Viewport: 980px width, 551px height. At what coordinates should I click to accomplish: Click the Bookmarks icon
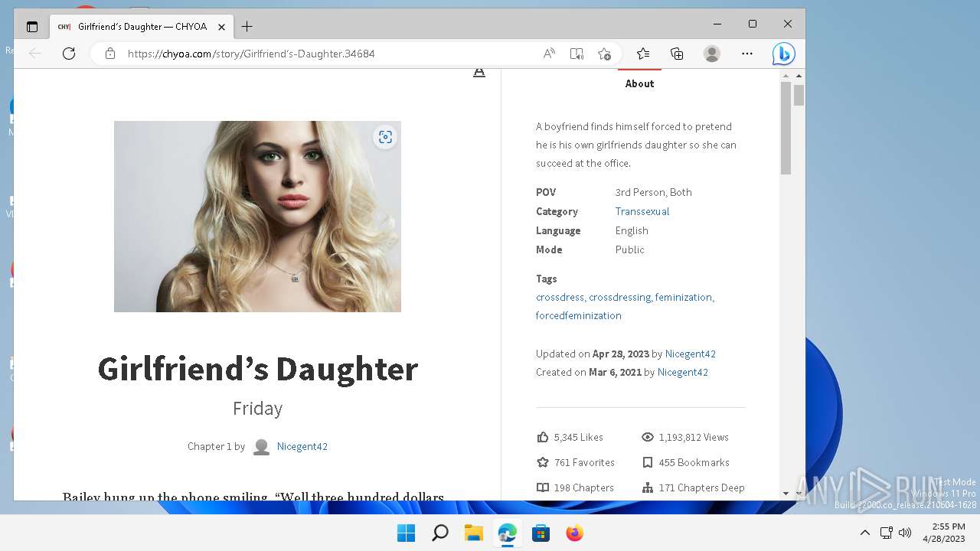[x=648, y=462]
